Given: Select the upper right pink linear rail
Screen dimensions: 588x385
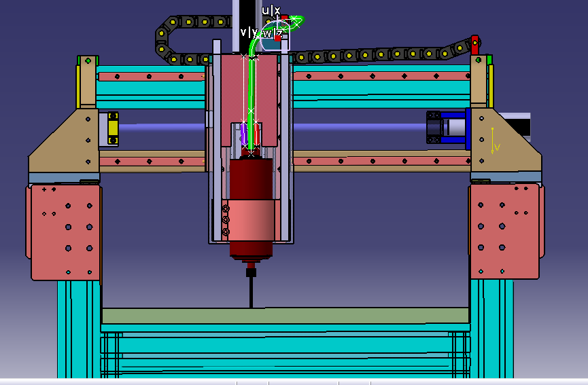Looking at the screenshot, I should pyautogui.click(x=381, y=76).
